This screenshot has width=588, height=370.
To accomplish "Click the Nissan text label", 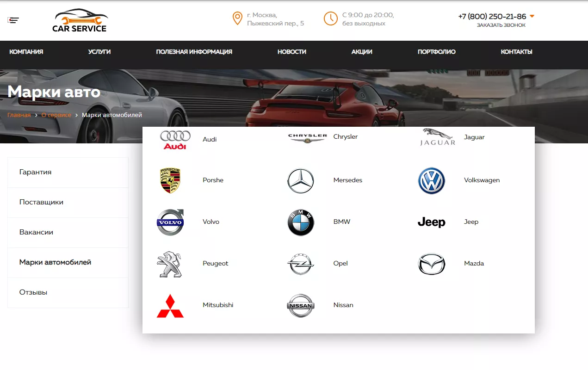I will click(x=343, y=305).
